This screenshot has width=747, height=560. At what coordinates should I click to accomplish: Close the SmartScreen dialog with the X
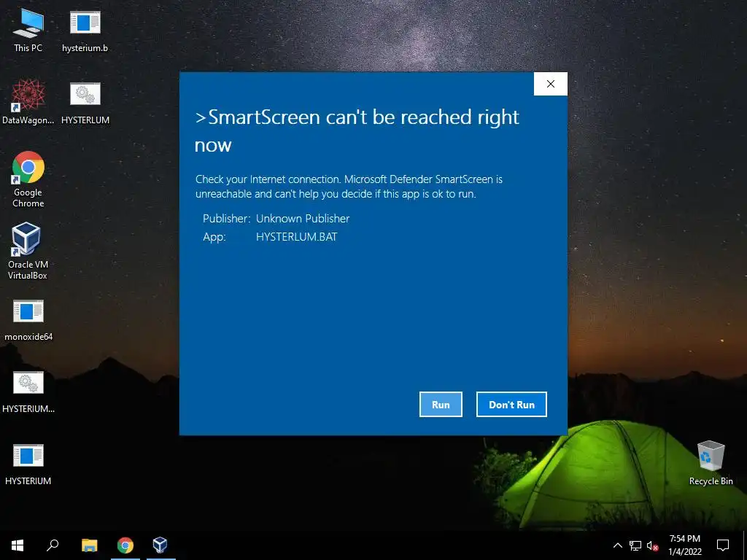551,84
